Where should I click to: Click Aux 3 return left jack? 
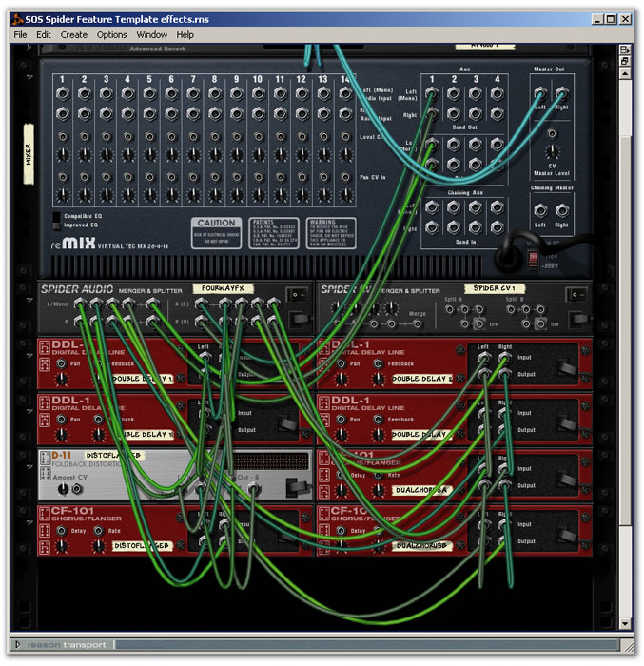tap(476, 145)
